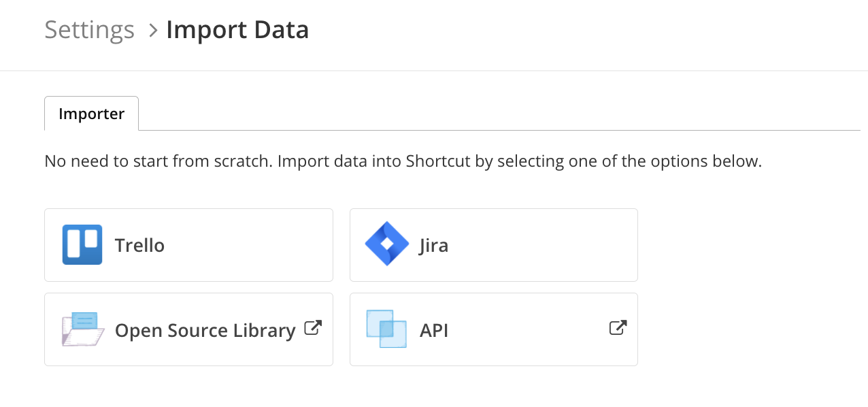
Task: Switch to the Importer tab
Action: point(91,114)
